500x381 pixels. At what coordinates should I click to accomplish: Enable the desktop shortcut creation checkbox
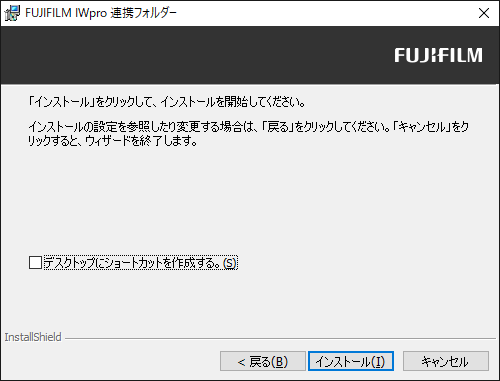[x=35, y=263]
